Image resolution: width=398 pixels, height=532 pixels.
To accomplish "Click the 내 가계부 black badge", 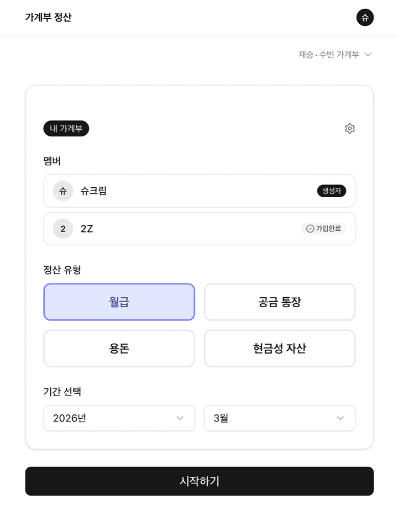I will 66,128.
